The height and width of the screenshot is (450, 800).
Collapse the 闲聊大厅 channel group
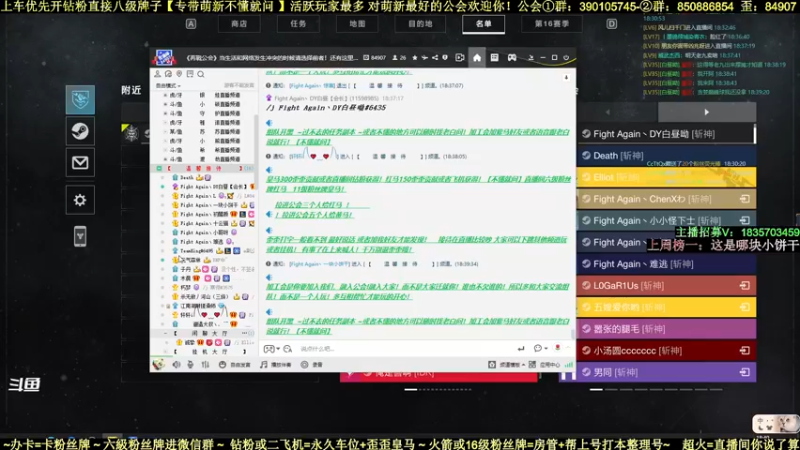(x=165, y=333)
